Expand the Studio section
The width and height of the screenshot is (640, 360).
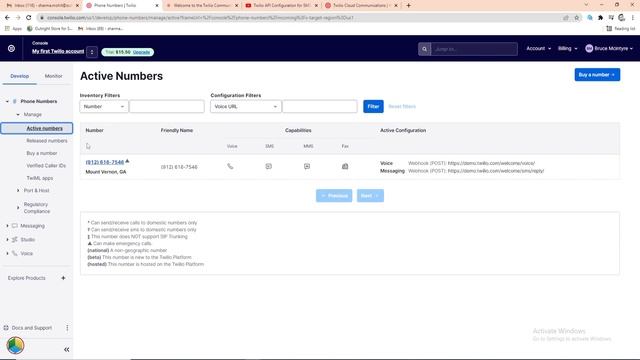click(x=7, y=240)
